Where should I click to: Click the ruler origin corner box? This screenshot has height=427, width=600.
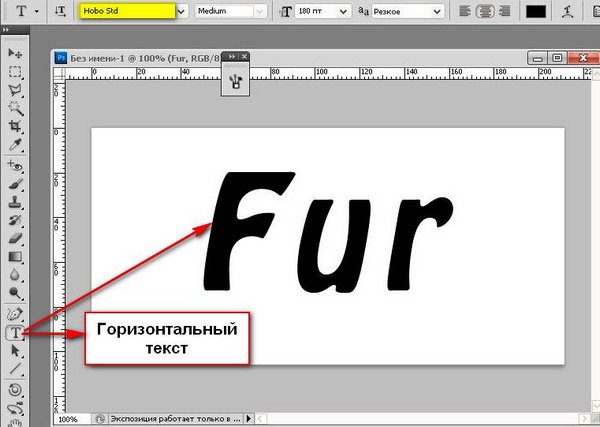59,73
